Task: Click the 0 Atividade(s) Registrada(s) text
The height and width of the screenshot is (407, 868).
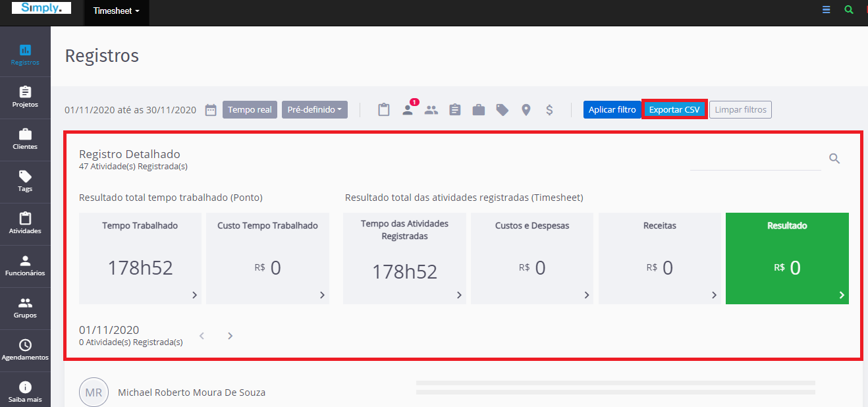Action: [131, 342]
